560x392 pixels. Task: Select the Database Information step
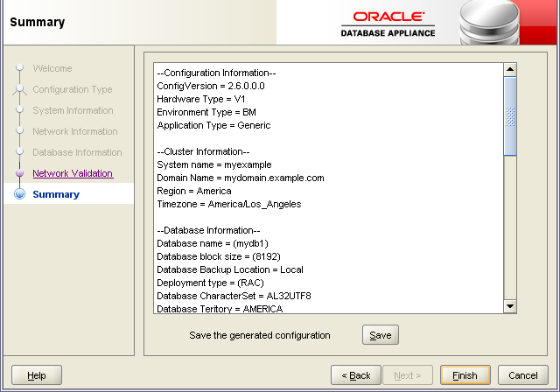[77, 152]
